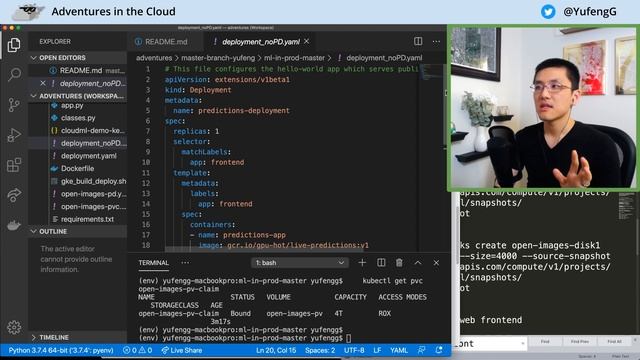This screenshot has width=640, height=360.
Task: Open open-images-pvc... file
Action: [x=93, y=207]
